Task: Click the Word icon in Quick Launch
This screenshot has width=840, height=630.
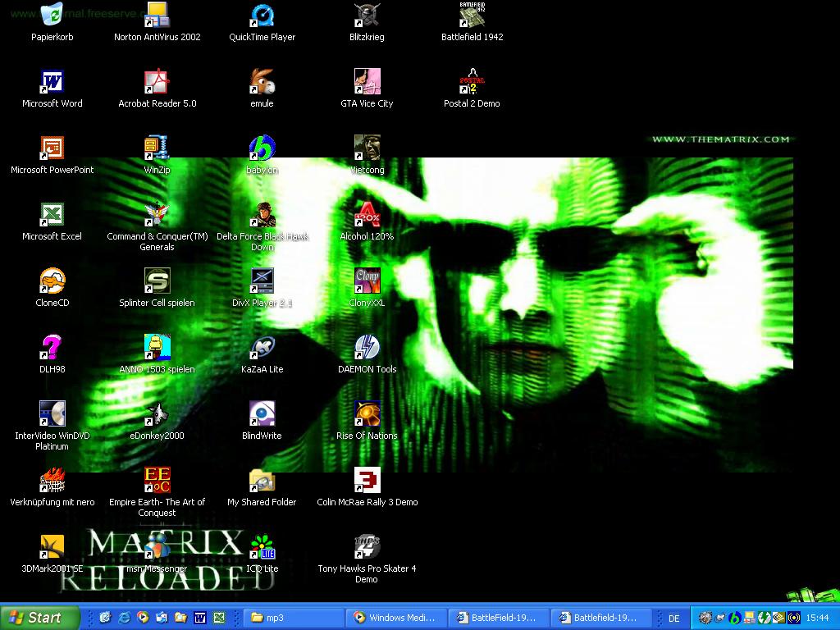Action: pyautogui.click(x=200, y=618)
